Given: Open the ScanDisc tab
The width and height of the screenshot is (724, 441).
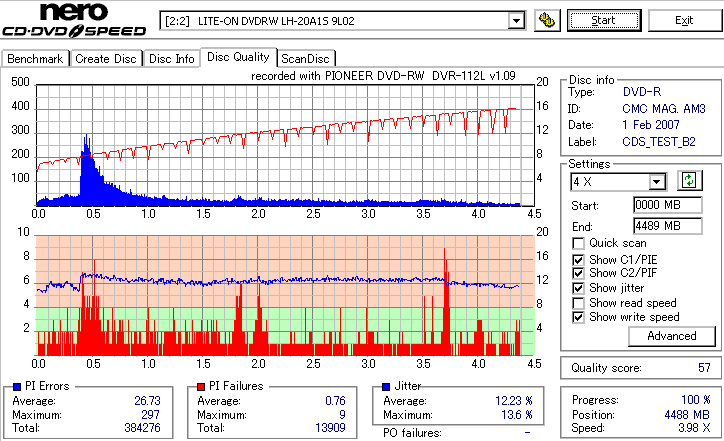Looking at the screenshot, I should point(305,59).
